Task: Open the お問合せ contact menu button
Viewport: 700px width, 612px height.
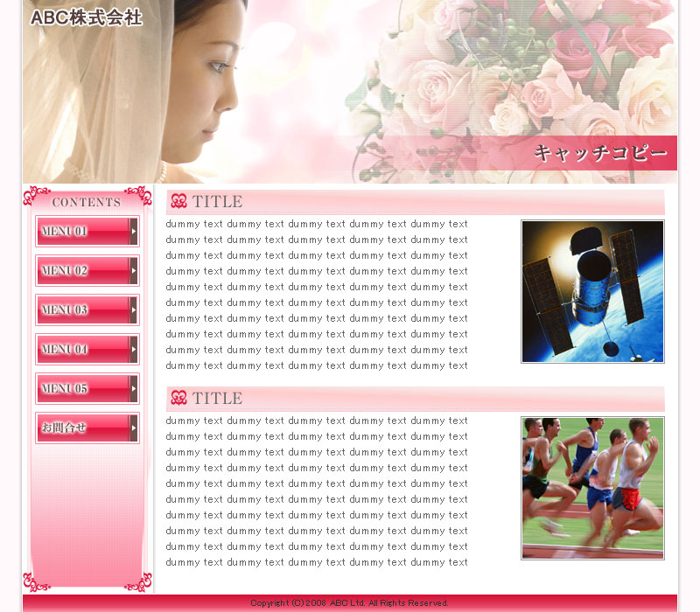Action: point(87,428)
